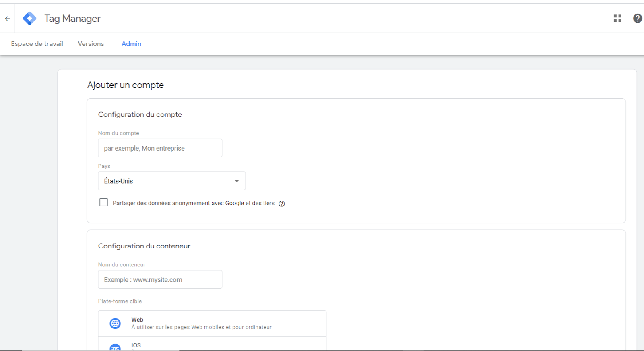Screen dimensions: 644x351
Task: Select the Admin tab
Action: [131, 44]
